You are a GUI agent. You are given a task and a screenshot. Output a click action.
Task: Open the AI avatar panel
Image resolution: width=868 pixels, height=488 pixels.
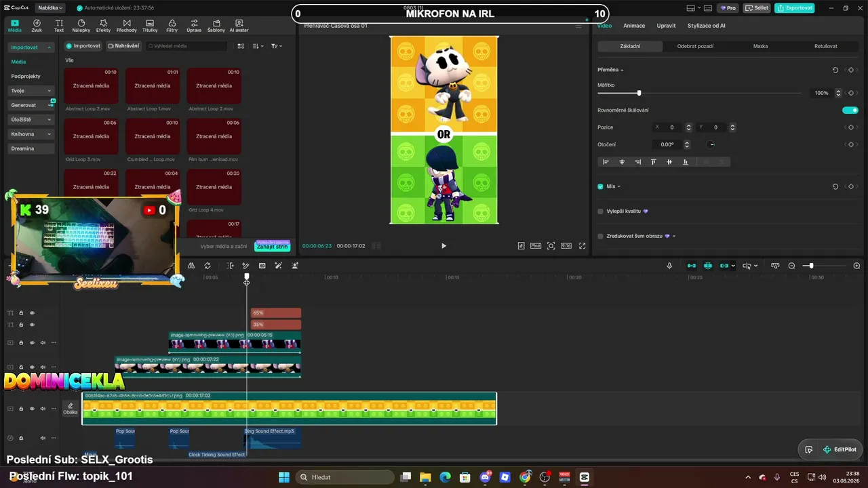pos(239,26)
